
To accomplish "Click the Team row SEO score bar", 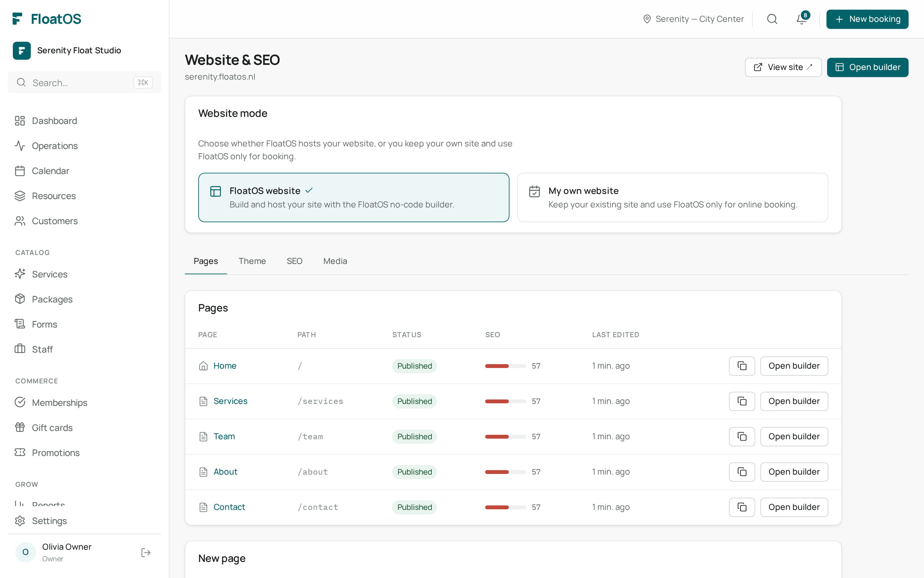I will click(505, 437).
